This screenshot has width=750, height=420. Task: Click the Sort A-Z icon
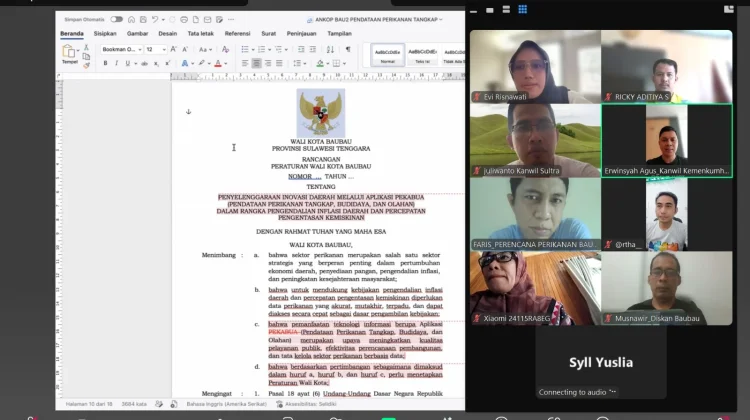click(x=330, y=49)
